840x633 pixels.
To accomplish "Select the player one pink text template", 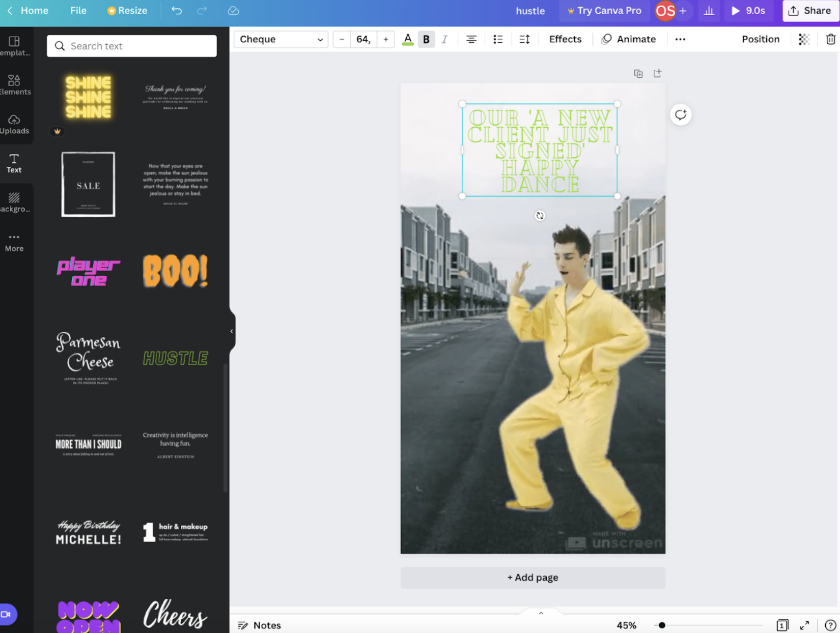I will click(x=88, y=271).
